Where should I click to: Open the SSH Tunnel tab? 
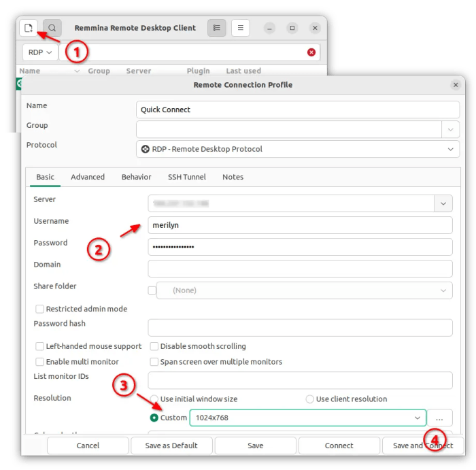187,177
